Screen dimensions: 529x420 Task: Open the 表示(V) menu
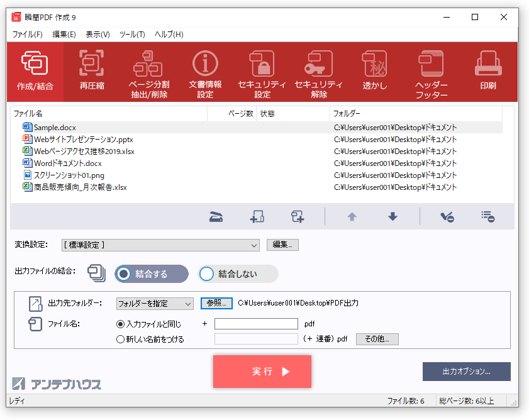click(x=97, y=35)
